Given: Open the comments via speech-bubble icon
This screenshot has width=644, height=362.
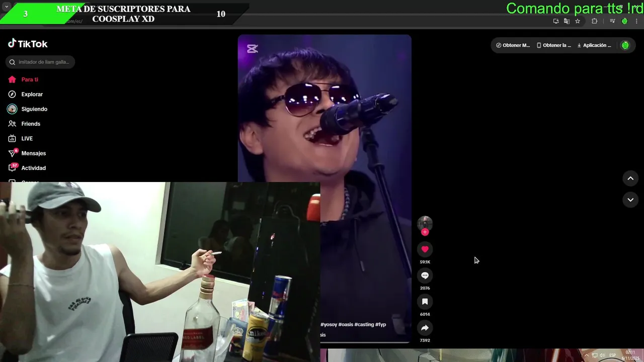Looking at the screenshot, I should [425, 276].
